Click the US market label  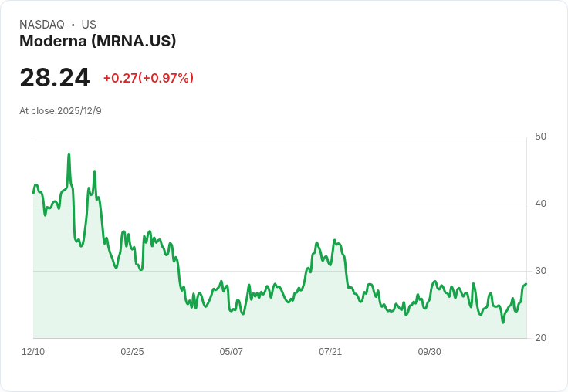pyautogui.click(x=89, y=25)
